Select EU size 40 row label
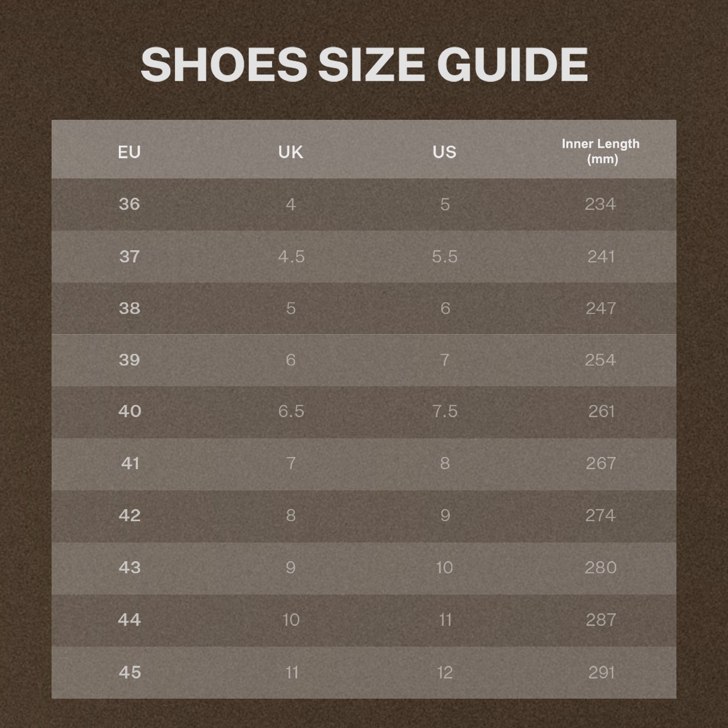Viewport: 728px width, 728px height. pyautogui.click(x=129, y=411)
